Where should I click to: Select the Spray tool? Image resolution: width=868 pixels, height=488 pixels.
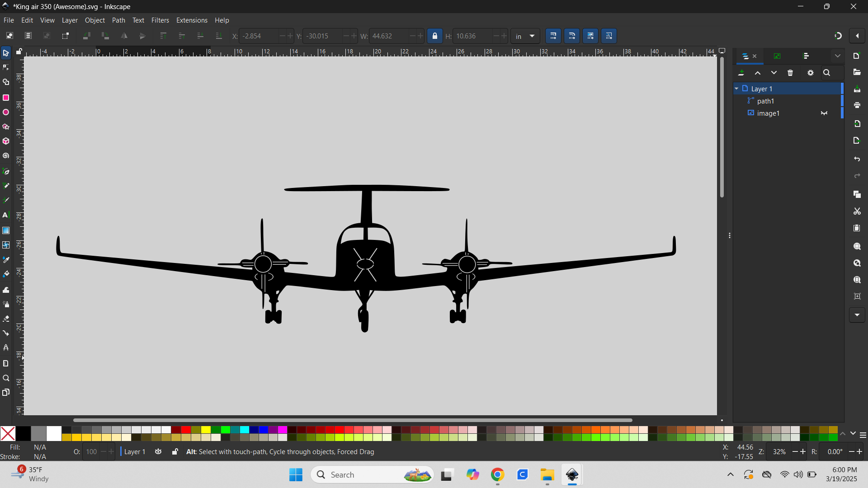pos(6,305)
